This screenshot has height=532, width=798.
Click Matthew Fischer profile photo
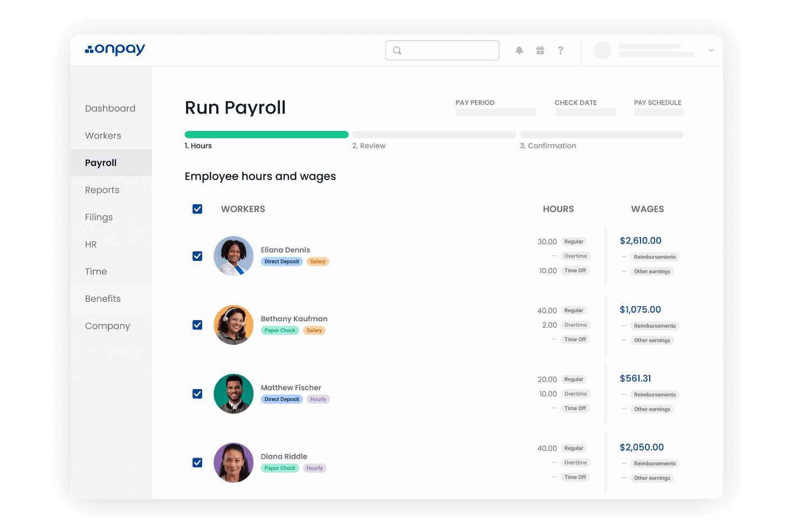pos(233,394)
